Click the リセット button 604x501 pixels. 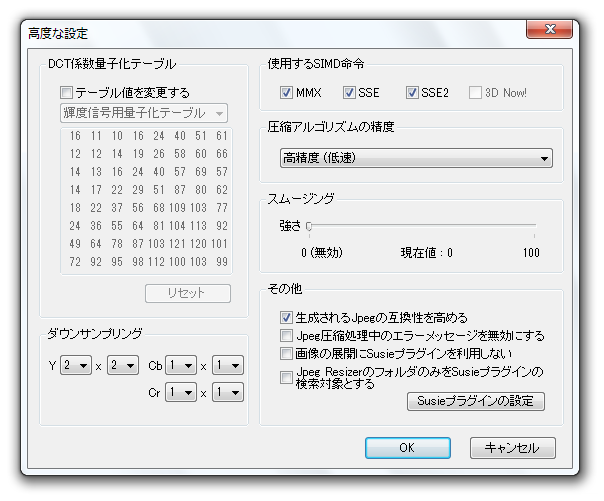pos(188,293)
